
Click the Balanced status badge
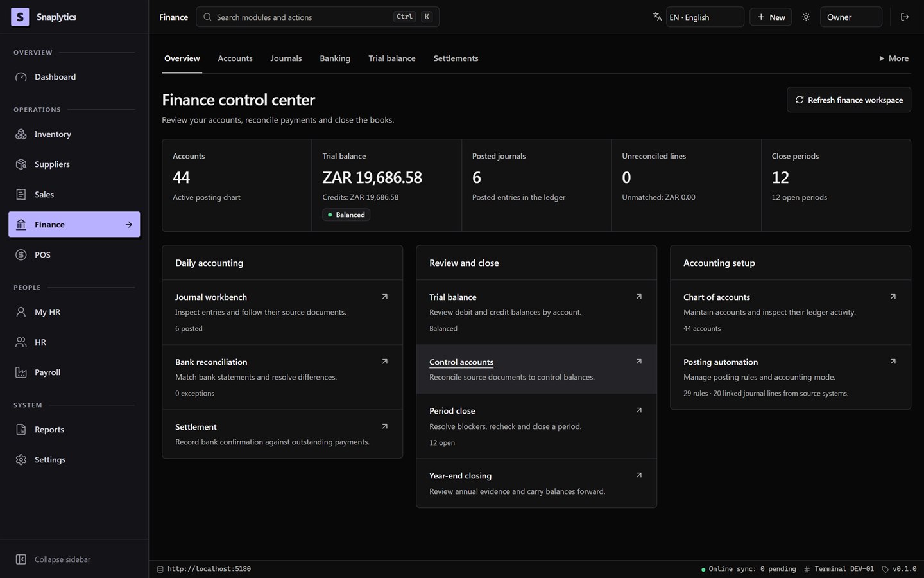346,215
